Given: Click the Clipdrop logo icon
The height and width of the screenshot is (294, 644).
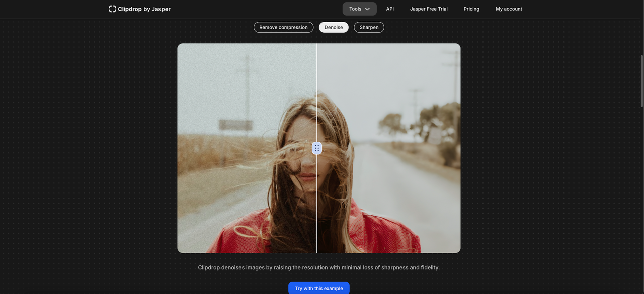Looking at the screenshot, I should click(x=112, y=9).
